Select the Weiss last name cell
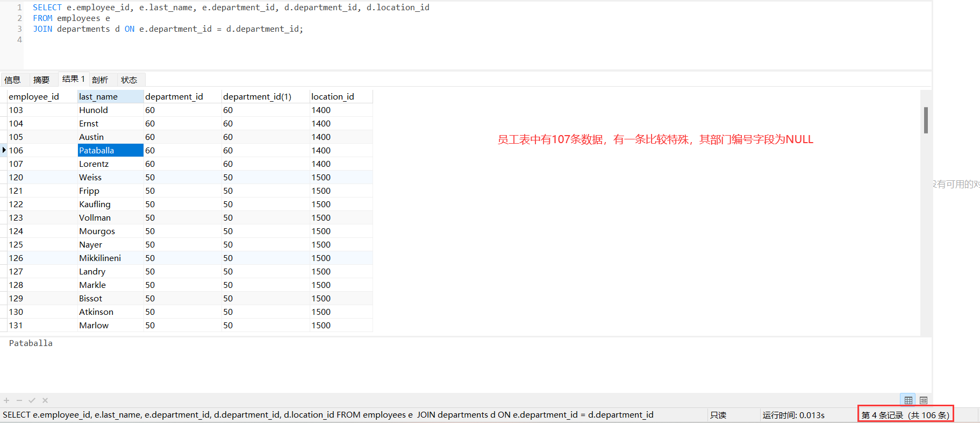980x423 pixels. (x=110, y=177)
